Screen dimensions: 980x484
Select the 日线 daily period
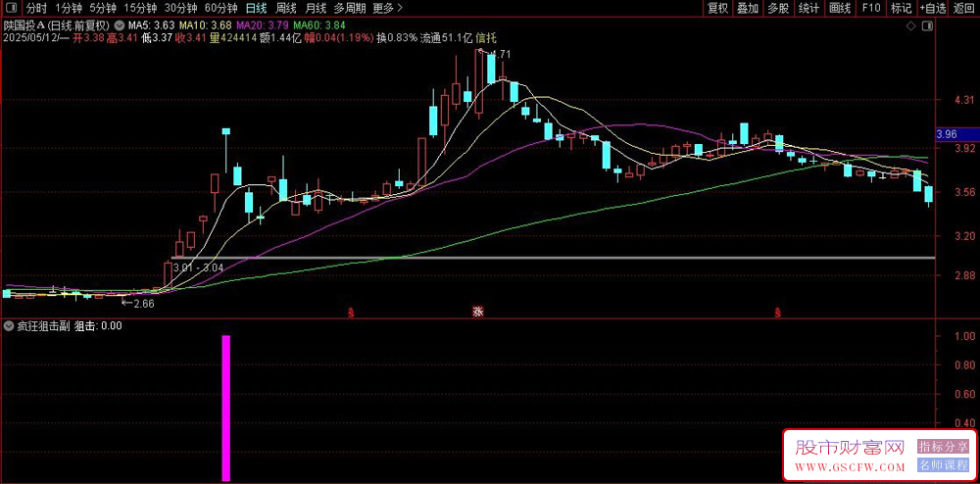coord(256,8)
